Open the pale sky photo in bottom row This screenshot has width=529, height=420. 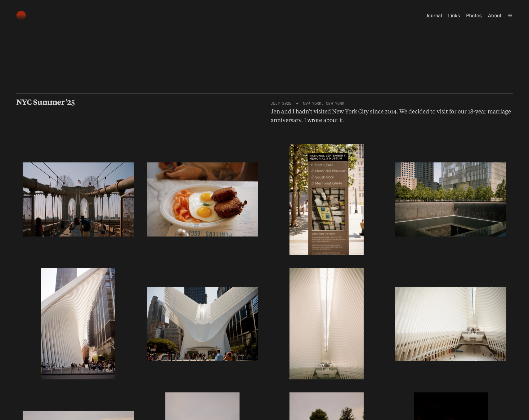point(202,406)
